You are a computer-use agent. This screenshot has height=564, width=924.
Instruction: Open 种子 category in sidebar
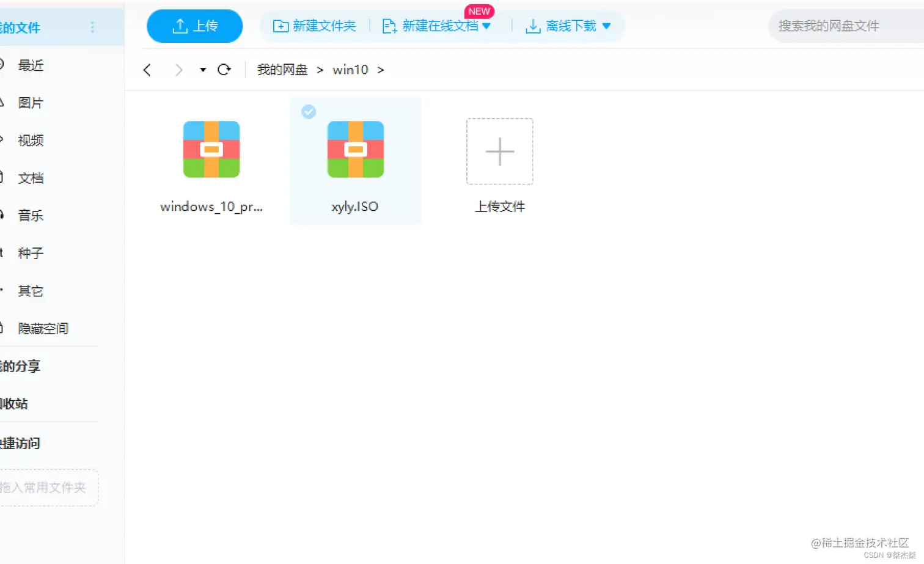(31, 253)
